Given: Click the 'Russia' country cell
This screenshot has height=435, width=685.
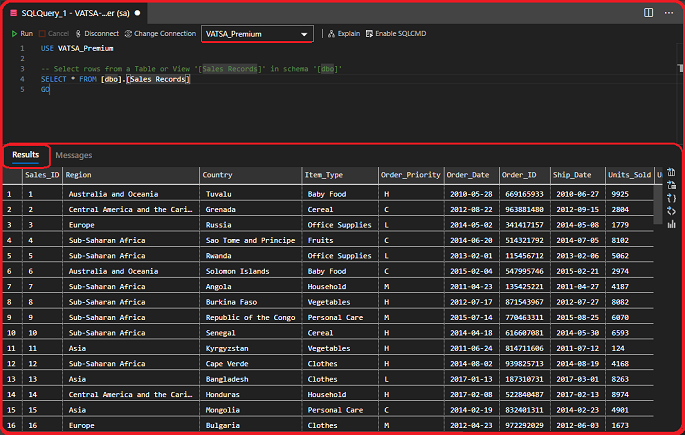Looking at the screenshot, I should coord(250,225).
